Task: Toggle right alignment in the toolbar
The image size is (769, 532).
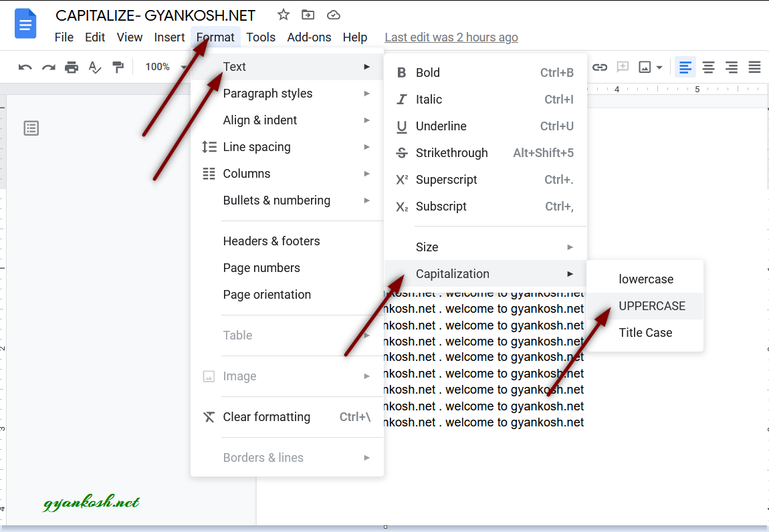Action: 731,66
